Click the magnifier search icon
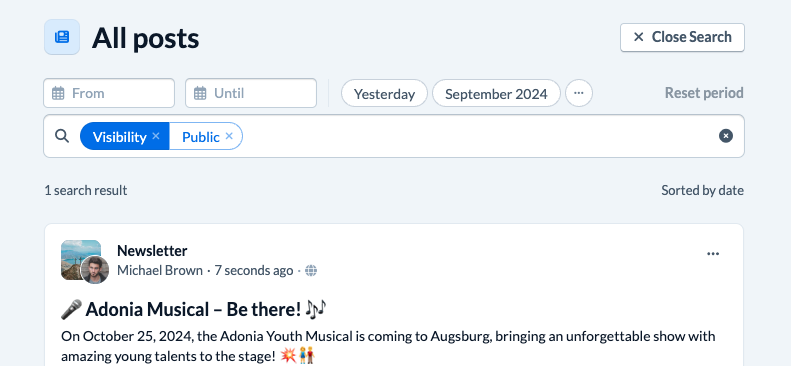The width and height of the screenshot is (791, 366). pos(62,136)
